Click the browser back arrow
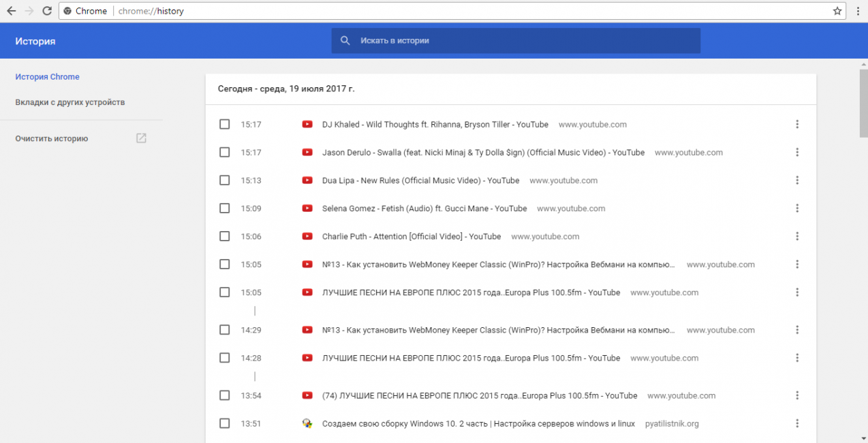The height and width of the screenshot is (443, 868). coord(12,11)
